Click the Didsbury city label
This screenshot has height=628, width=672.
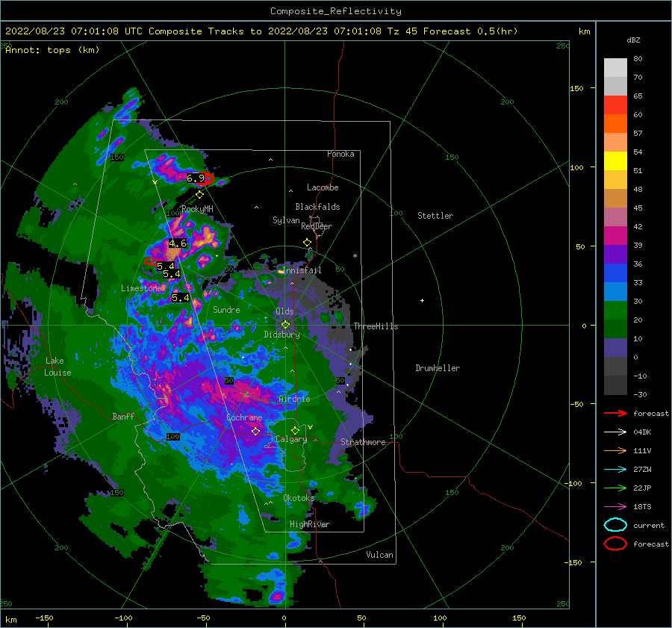coord(281,335)
